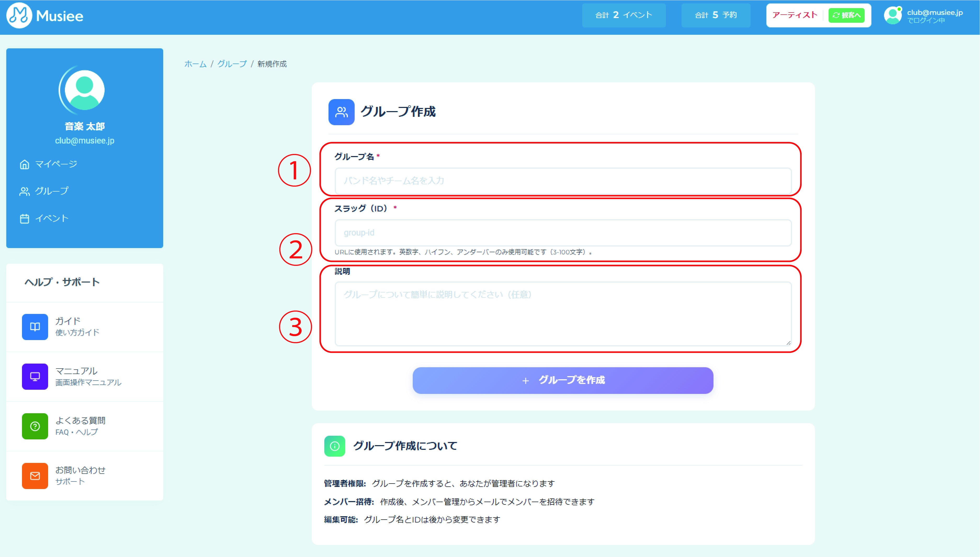The image size is (980, 557).
Task: Click the 合計 2 イベント button
Action: pos(624,15)
